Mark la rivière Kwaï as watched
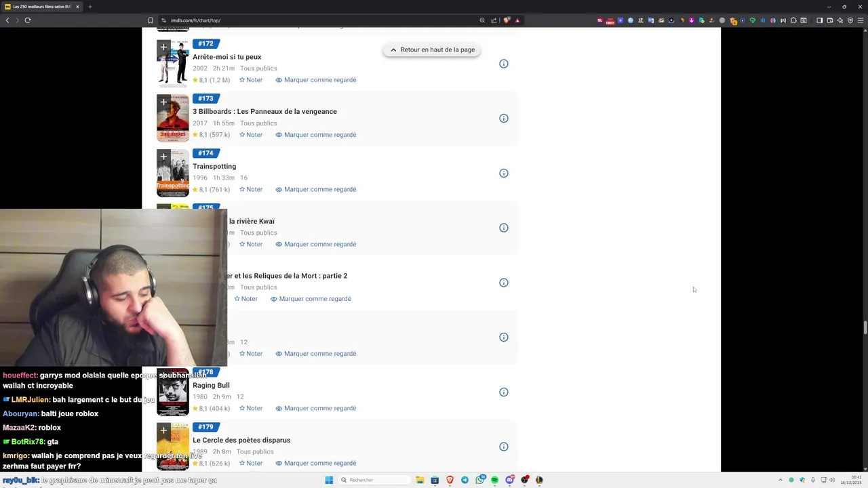 [x=315, y=244]
